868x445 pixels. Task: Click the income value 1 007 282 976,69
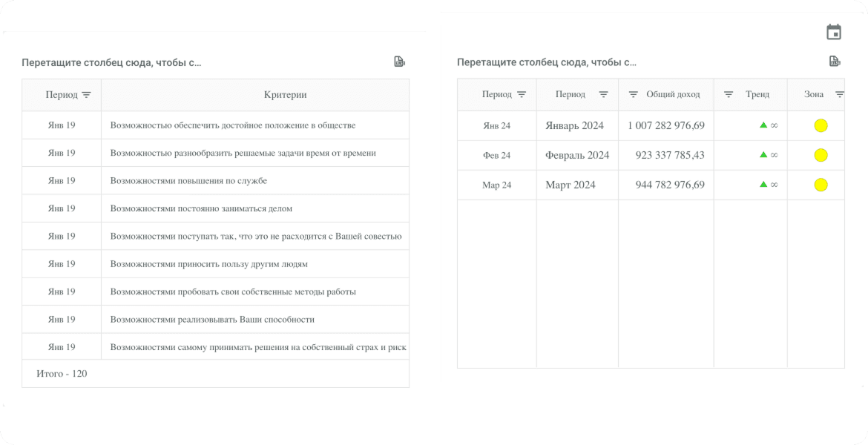point(666,125)
